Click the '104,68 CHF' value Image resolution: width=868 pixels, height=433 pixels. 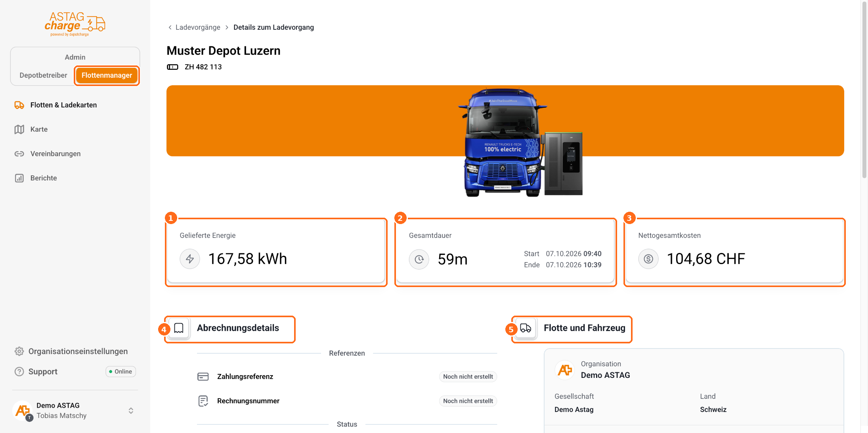706,259
